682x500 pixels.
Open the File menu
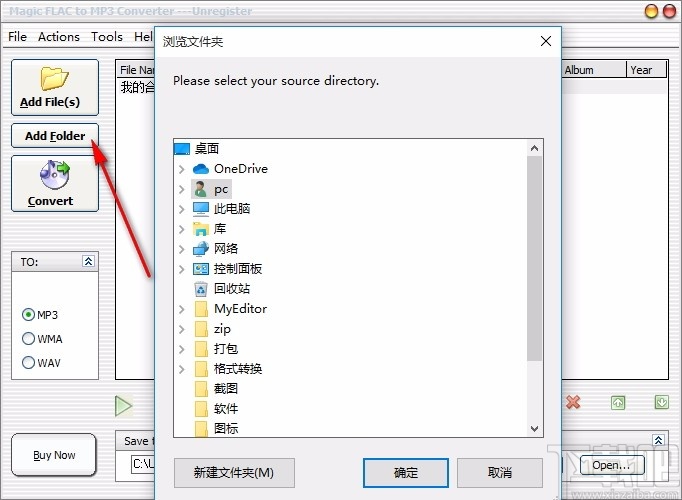coord(17,37)
